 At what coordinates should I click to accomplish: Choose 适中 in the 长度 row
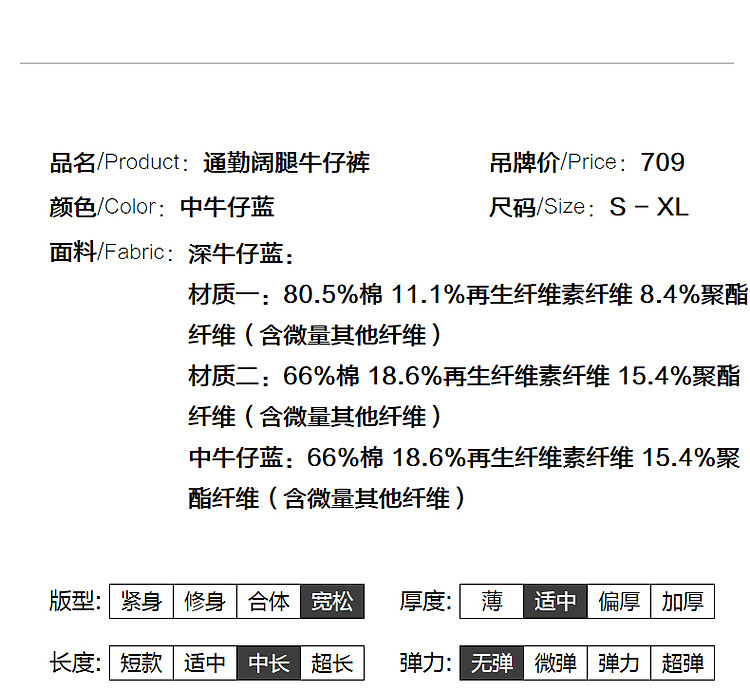(205, 662)
